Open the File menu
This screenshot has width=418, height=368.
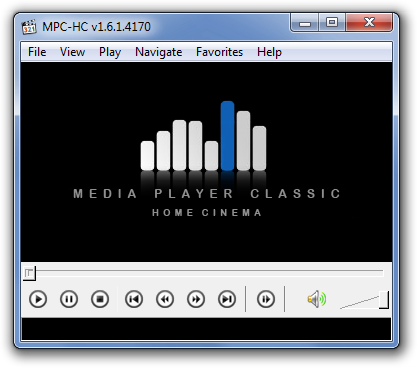tap(37, 52)
